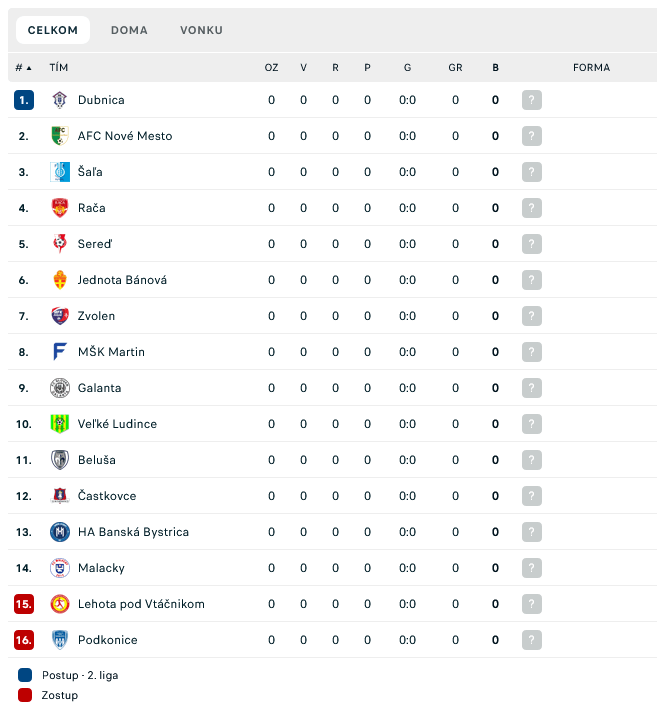Click the Veľké Ludince team crest

pos(60,424)
